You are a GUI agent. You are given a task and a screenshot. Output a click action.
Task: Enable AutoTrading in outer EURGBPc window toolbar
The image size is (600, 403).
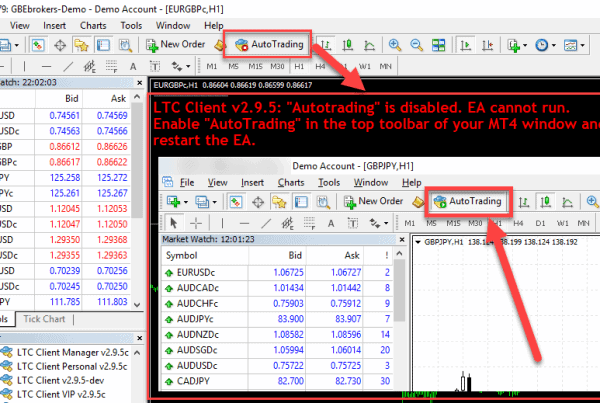click(x=269, y=44)
